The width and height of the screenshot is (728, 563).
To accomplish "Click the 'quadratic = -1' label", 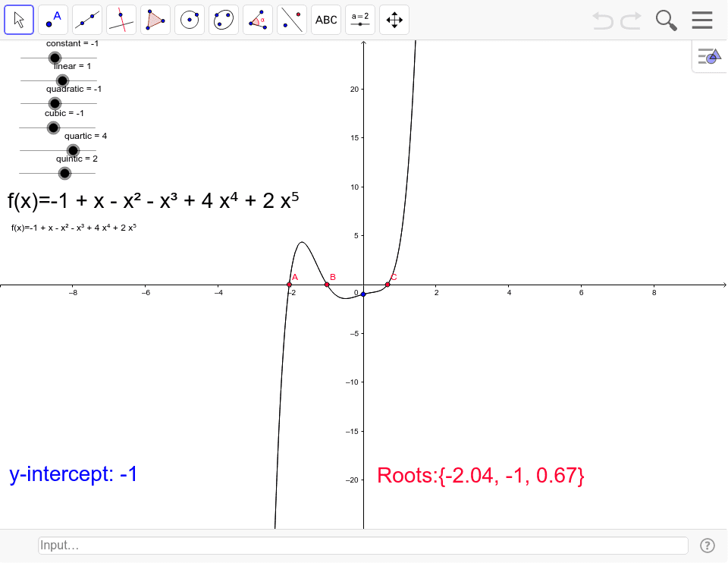I will (x=74, y=89).
